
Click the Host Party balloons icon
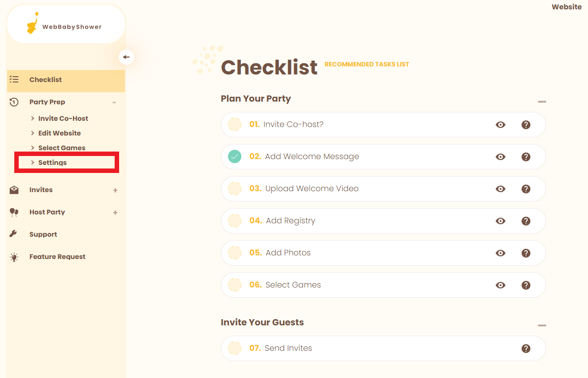[14, 212]
